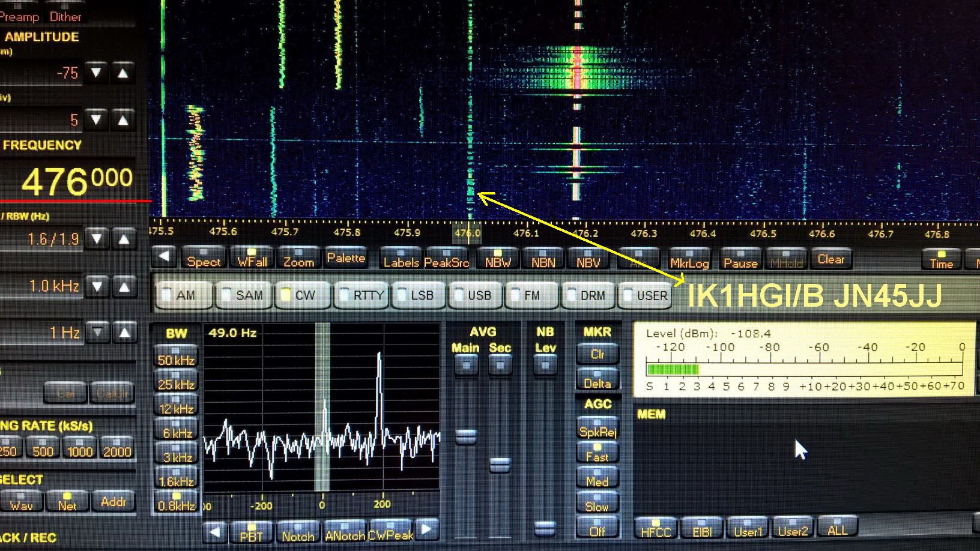Select the EIBI memory database
The width and height of the screenshot is (980, 551).
coord(701,528)
